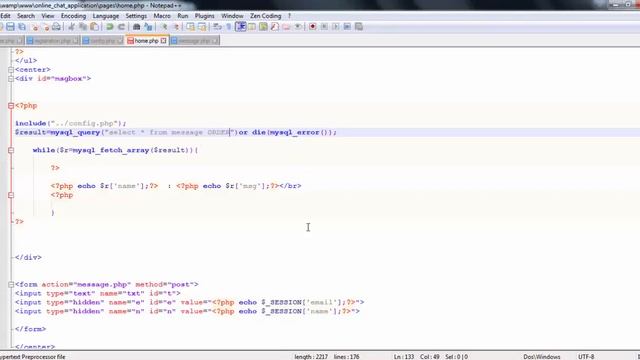Click the Zoom In toolbar icon

coord(164,27)
